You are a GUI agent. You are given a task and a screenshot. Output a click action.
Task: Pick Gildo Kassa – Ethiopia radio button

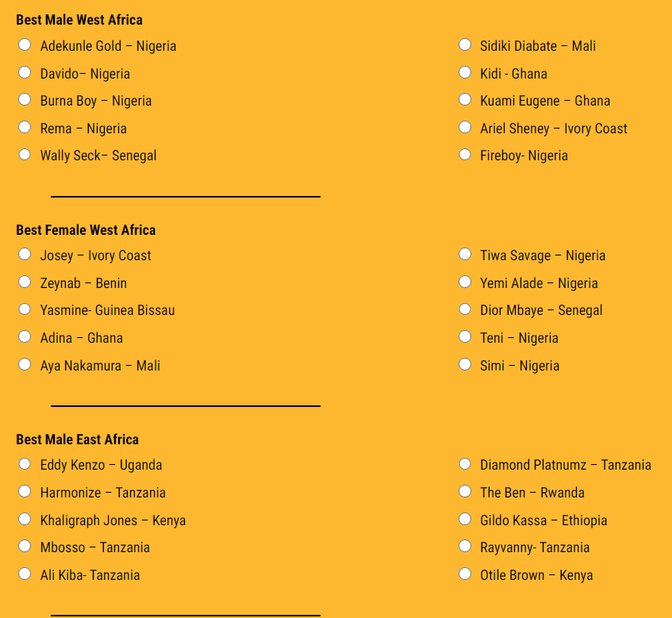click(465, 520)
